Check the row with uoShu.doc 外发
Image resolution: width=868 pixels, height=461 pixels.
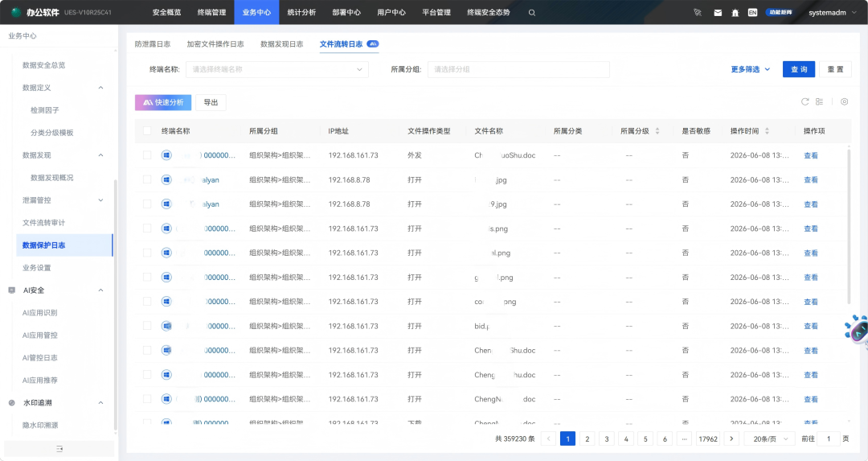point(147,155)
